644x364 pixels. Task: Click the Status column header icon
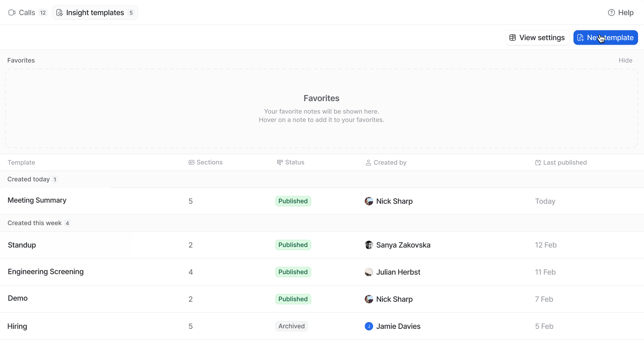point(280,162)
